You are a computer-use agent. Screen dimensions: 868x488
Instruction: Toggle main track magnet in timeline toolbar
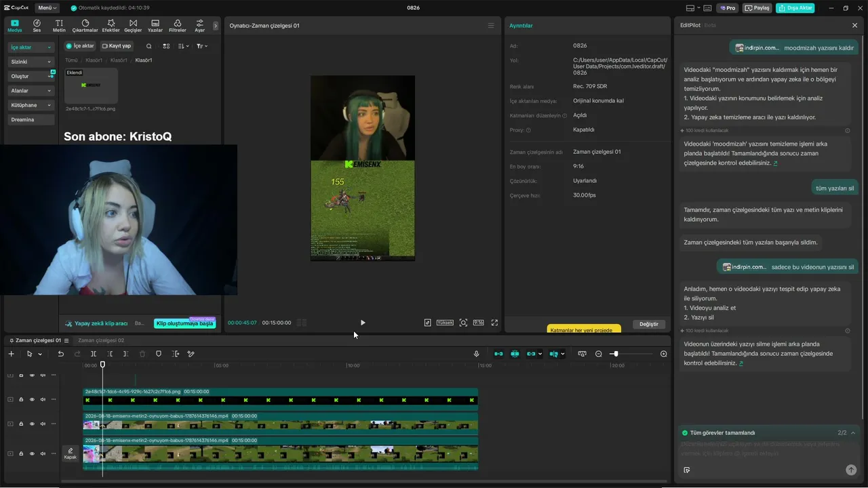498,354
